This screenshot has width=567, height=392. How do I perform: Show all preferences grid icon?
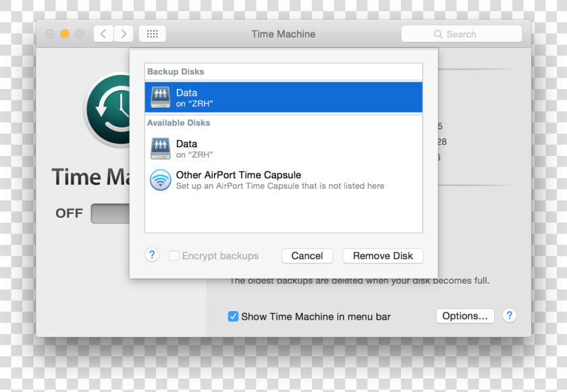tap(153, 34)
